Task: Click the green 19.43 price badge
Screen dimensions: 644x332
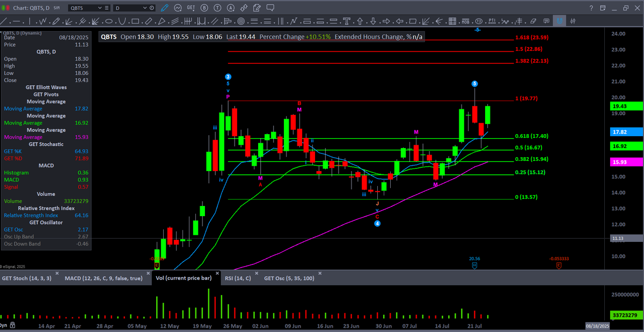Action: (627, 107)
